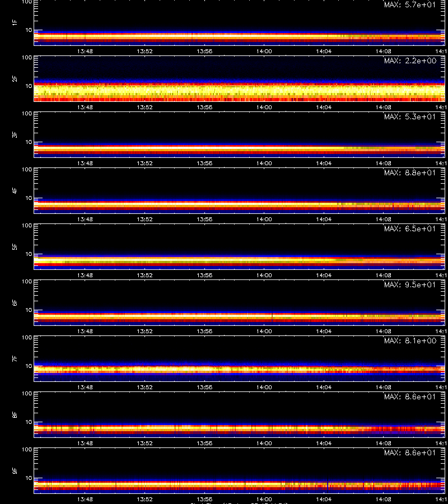The width and height of the screenshot is (448, 504).
Task: Click 14:00 time label under 6F panel
Action: (264, 331)
